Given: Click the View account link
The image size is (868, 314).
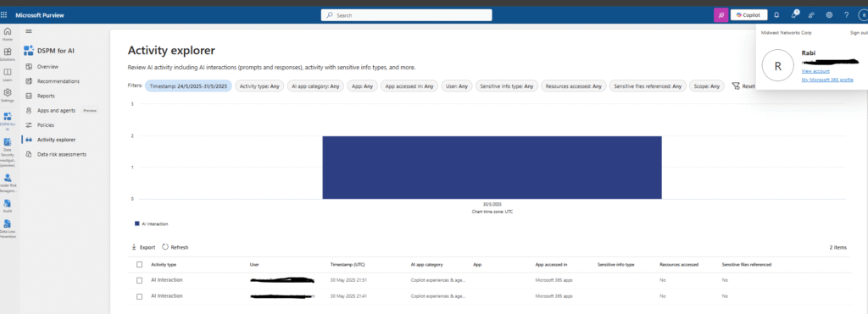Looking at the screenshot, I should click(x=815, y=71).
